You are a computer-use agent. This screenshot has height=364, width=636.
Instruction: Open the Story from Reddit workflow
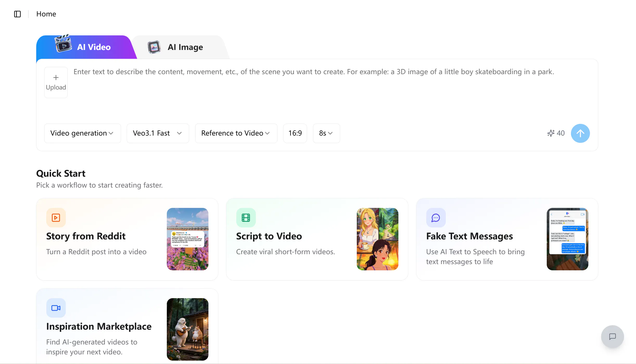[x=127, y=239]
